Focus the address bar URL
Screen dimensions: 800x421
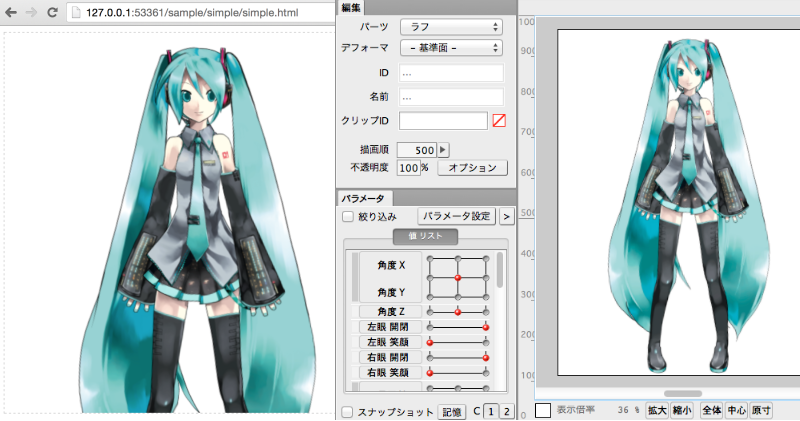(192, 12)
